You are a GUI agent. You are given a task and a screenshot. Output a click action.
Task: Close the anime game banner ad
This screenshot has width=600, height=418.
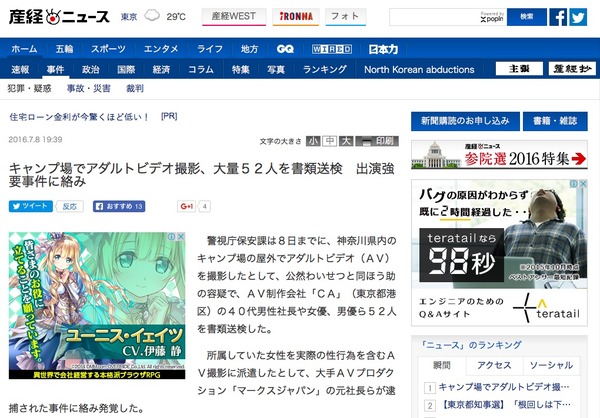181,237
